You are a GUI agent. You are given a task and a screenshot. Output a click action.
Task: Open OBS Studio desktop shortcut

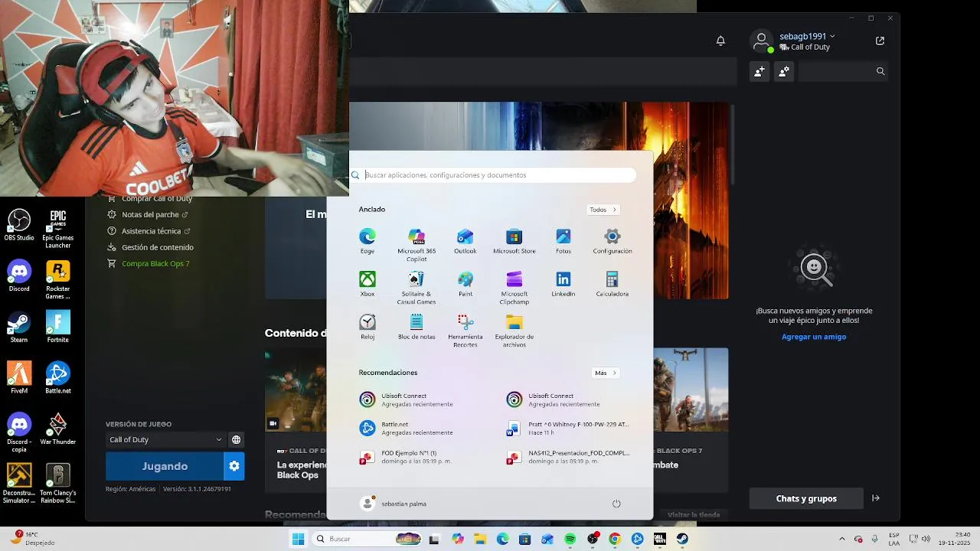[19, 226]
